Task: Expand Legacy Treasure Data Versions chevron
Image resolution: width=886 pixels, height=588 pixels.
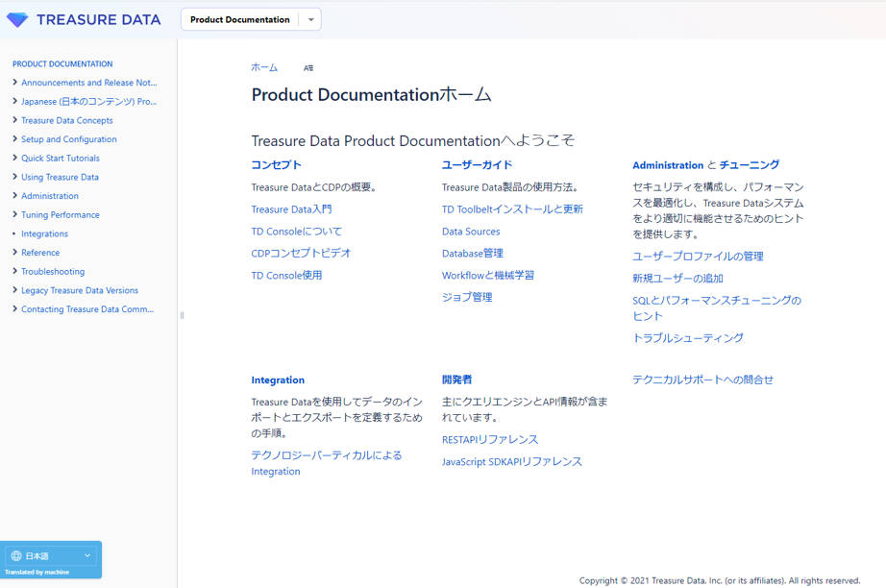Action: (x=14, y=290)
